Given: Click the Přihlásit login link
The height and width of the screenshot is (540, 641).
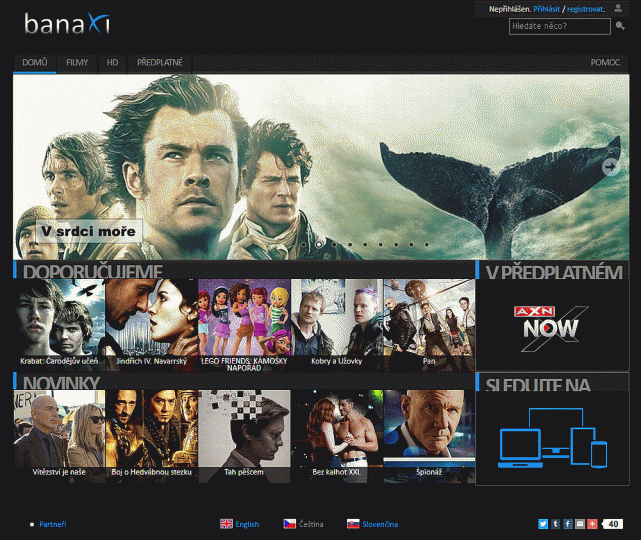Looking at the screenshot, I should [x=547, y=9].
